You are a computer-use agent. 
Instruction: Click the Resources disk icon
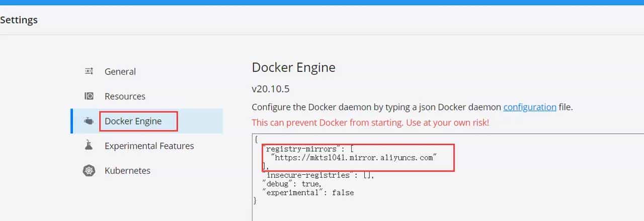pos(89,96)
